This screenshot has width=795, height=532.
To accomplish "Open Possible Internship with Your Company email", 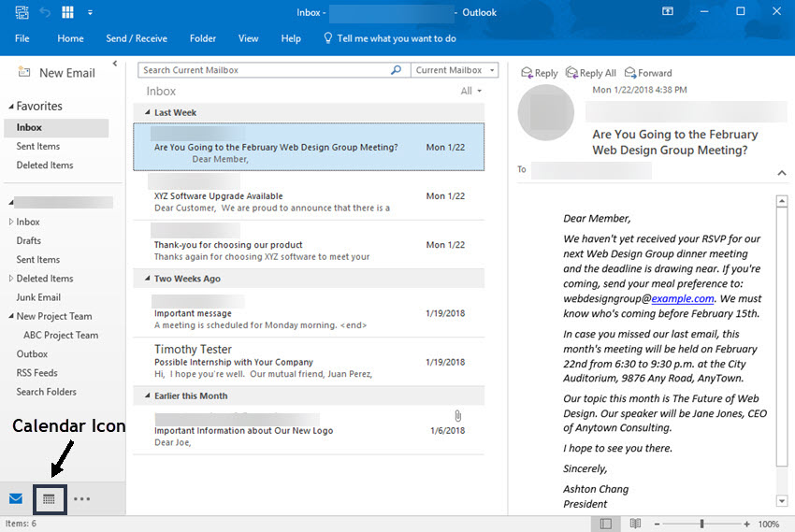I will (309, 362).
